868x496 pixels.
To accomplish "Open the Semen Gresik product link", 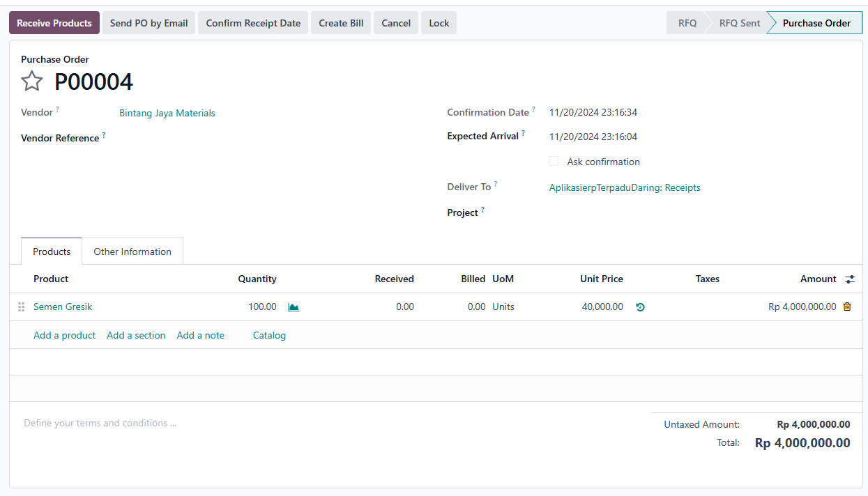I will [63, 307].
